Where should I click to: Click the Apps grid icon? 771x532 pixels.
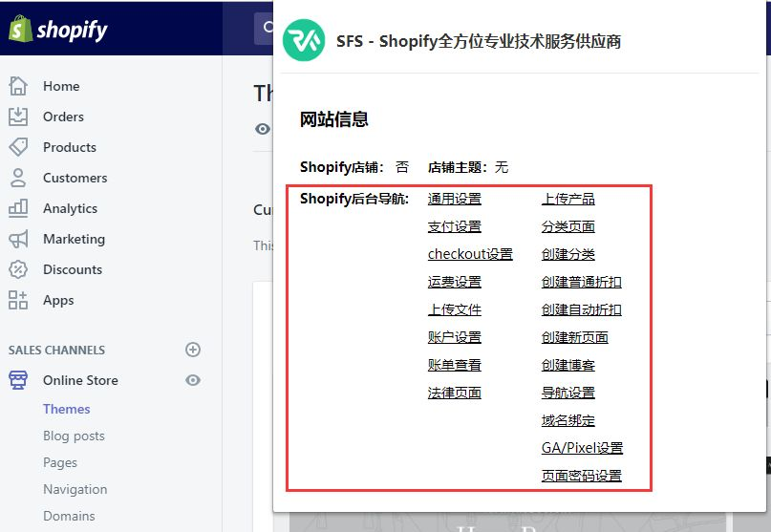coord(18,300)
